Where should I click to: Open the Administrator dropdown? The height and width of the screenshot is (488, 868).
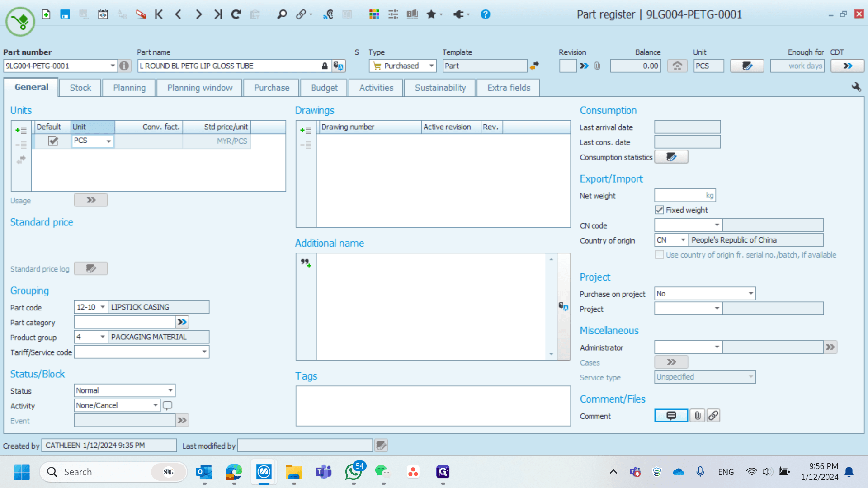(717, 347)
